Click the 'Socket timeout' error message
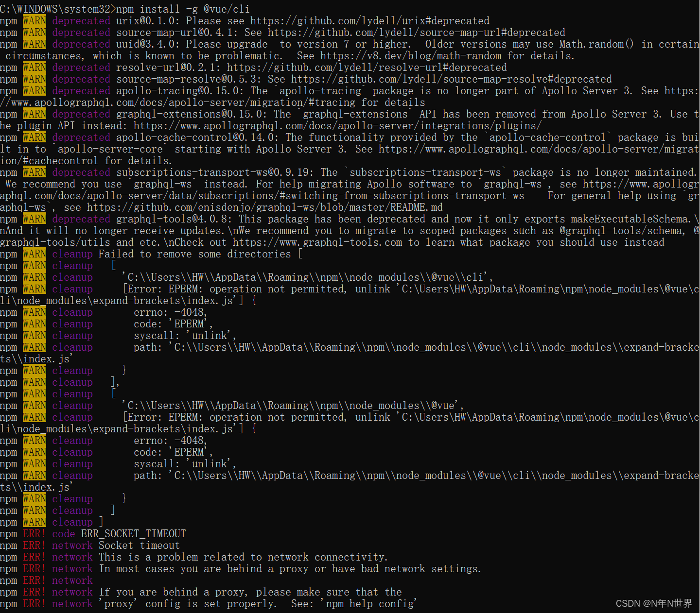 click(139, 545)
